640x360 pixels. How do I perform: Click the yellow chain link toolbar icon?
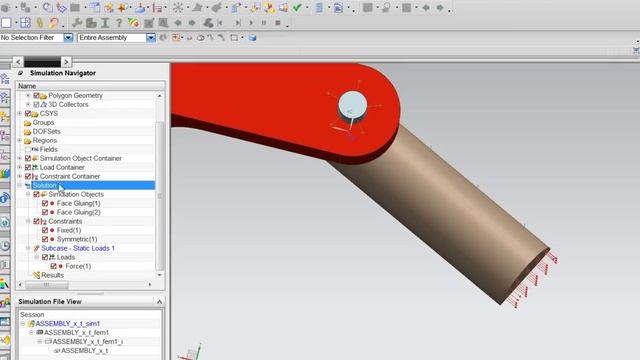pyautogui.click(x=40, y=23)
